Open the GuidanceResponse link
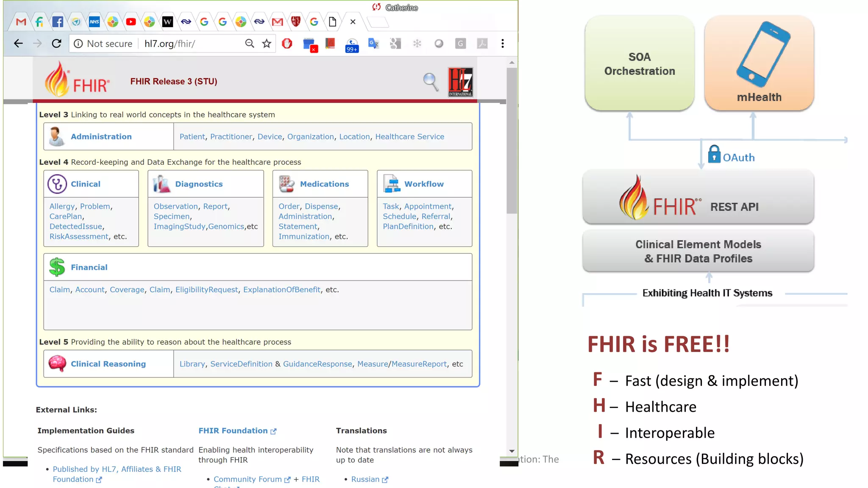The width and height of the screenshot is (868, 488). (317, 364)
